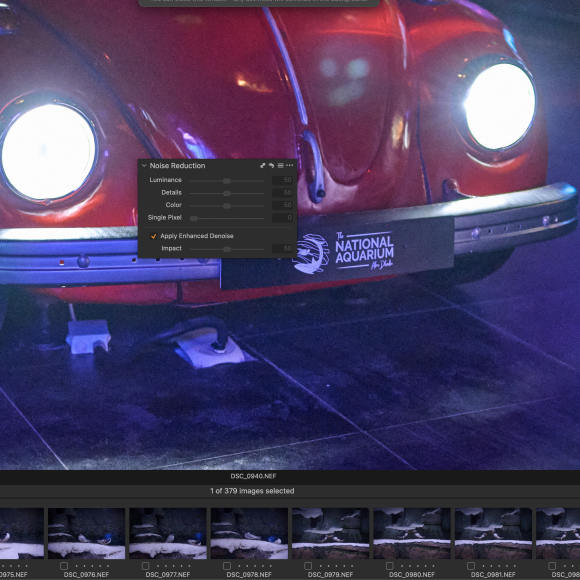This screenshot has height=580, width=580.
Task: Click the star rating dots under DSC_0979.NEF
Action: [336, 566]
